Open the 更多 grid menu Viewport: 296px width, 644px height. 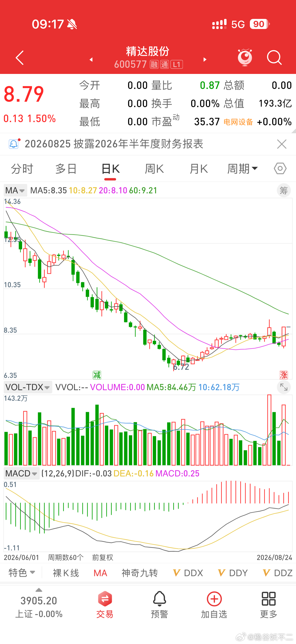[x=269, y=599]
